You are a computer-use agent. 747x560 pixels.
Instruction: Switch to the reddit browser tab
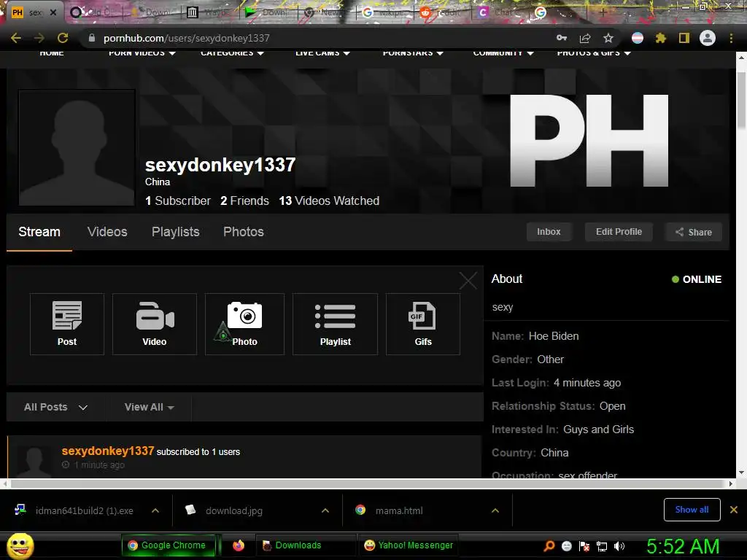pyautogui.click(x=441, y=12)
